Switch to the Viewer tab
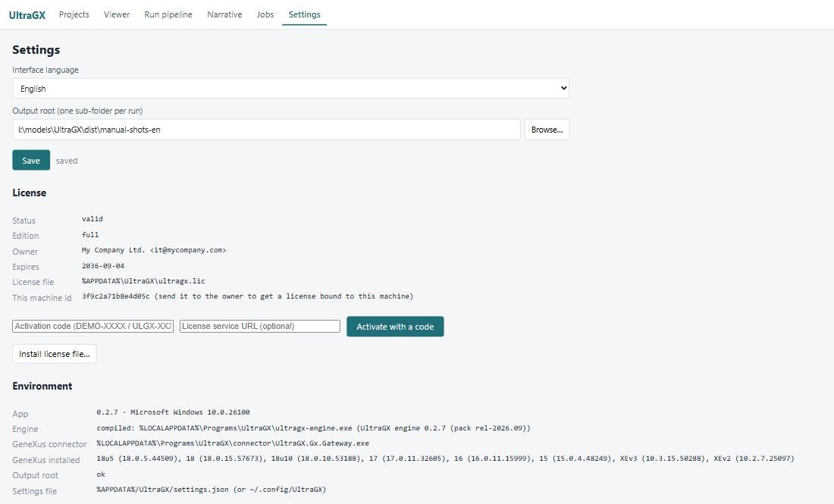834x504 pixels. coord(117,14)
